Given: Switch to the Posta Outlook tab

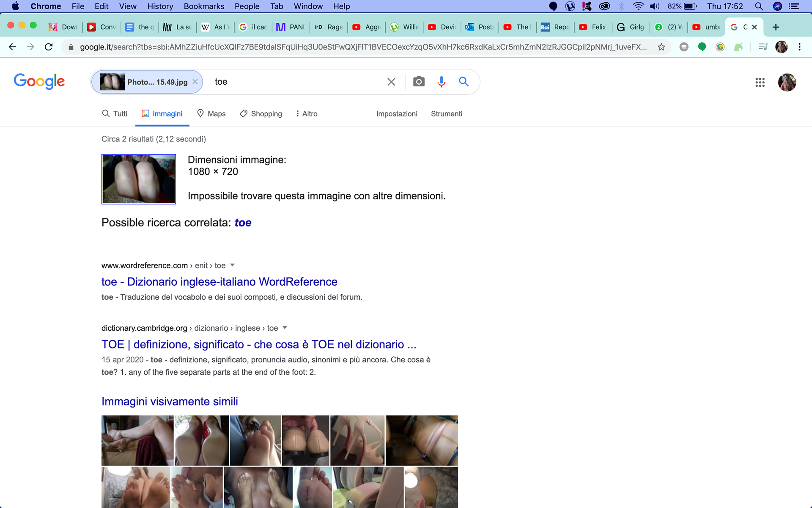Looking at the screenshot, I should 480,27.
